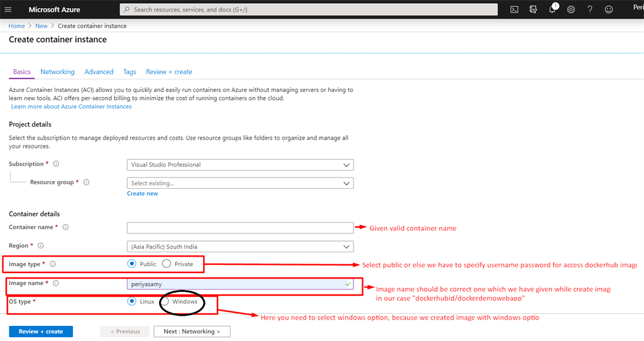644x341 pixels.
Task: Show info tooltip for Image name
Action: [x=56, y=283]
